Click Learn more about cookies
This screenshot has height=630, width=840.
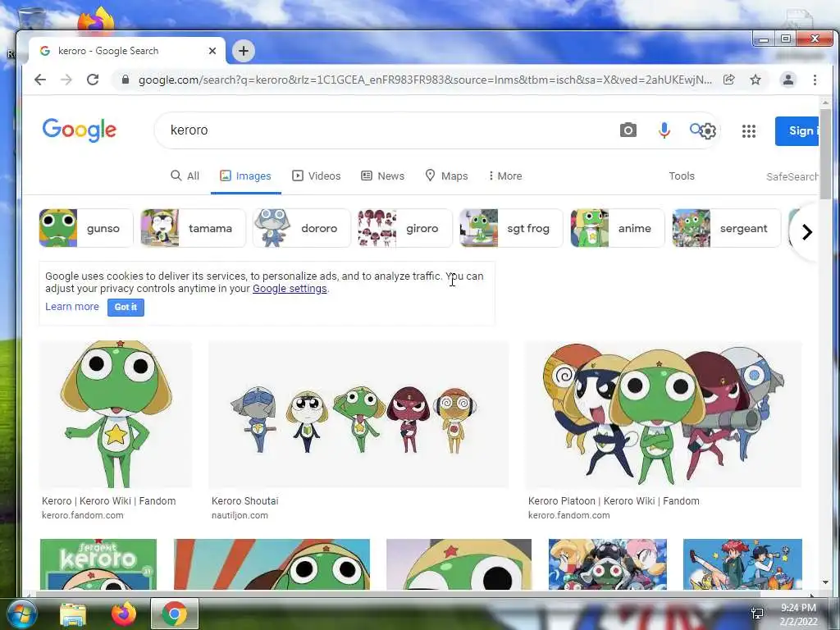pos(72,307)
